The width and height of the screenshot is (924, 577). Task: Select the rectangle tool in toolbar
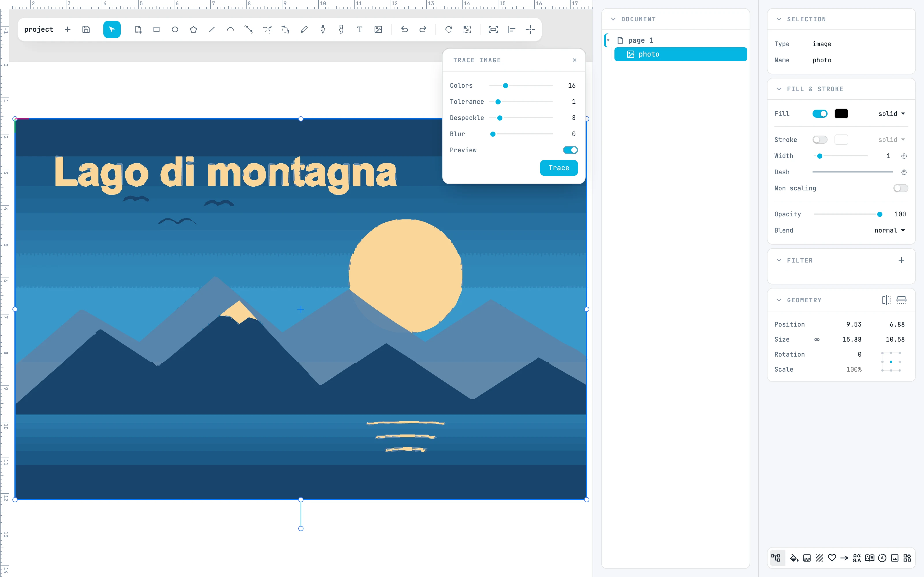[156, 29]
